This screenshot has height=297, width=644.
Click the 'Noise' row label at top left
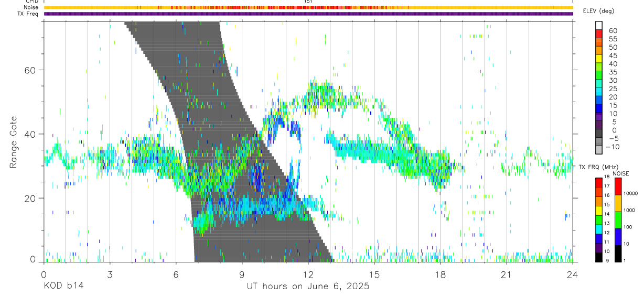pos(30,7)
